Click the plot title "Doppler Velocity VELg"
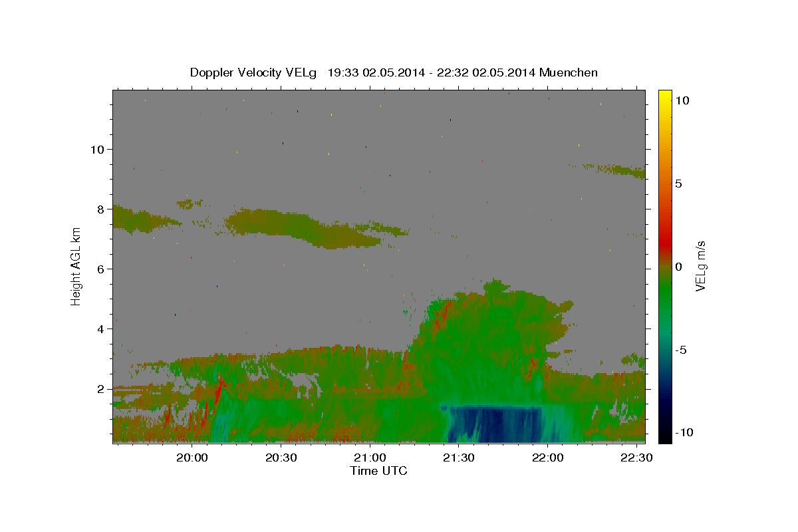Screen dimensions: 798x532 coord(254,72)
